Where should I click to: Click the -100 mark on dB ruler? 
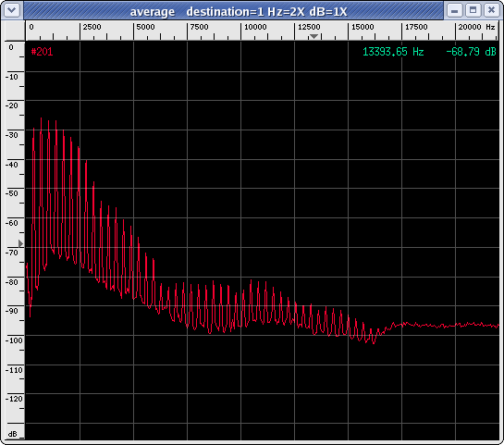pyautogui.click(x=14, y=340)
